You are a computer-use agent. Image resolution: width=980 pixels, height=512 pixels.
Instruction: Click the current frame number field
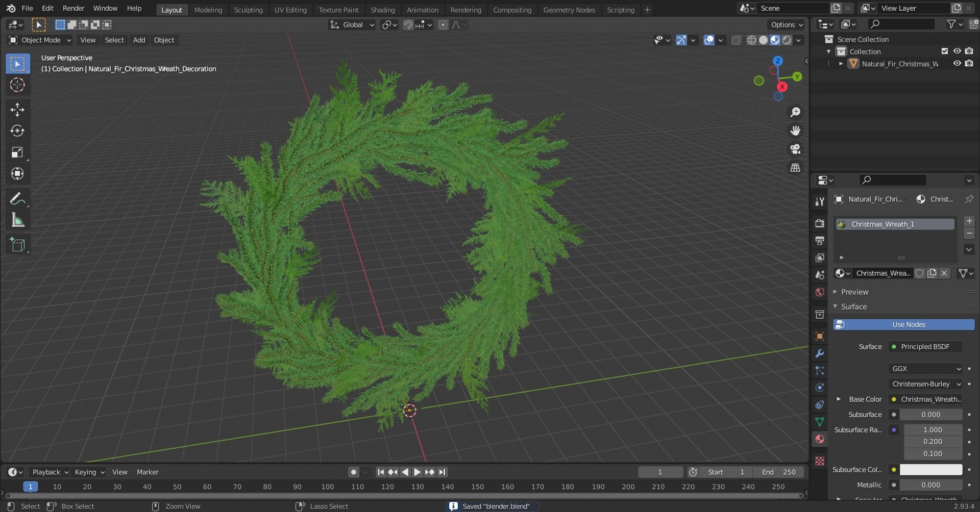tap(660, 472)
